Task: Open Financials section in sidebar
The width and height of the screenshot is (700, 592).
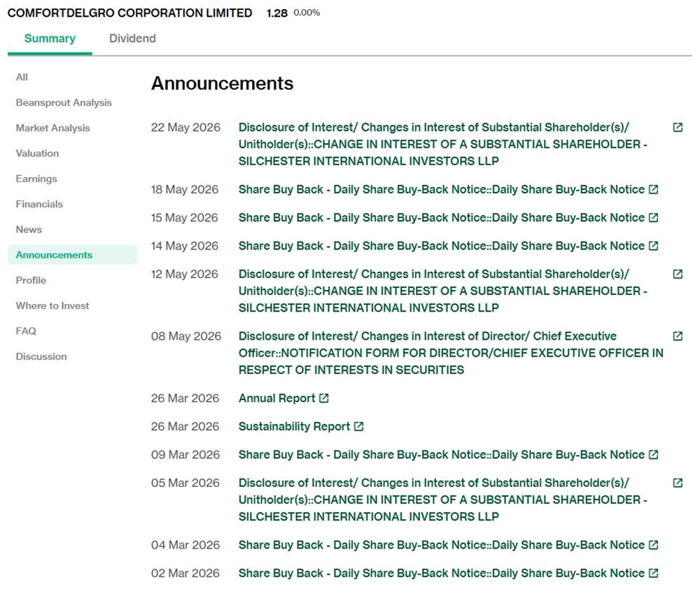Action: [39, 204]
